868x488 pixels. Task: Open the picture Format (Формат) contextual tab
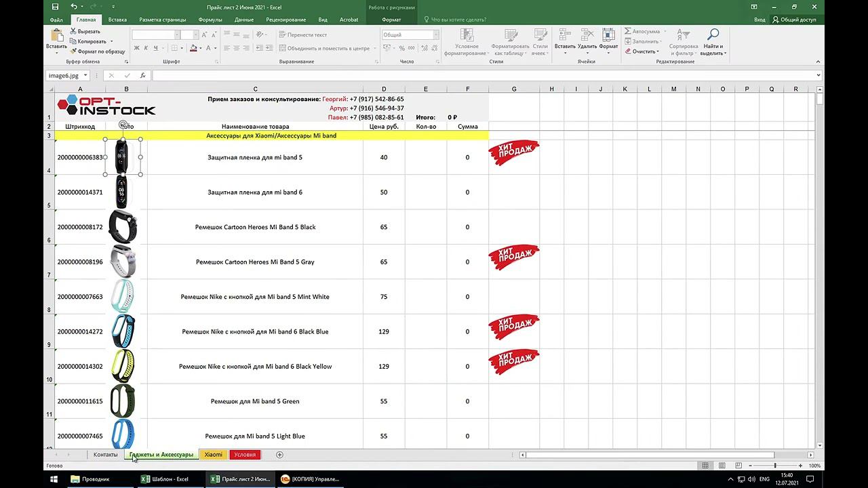coord(391,20)
